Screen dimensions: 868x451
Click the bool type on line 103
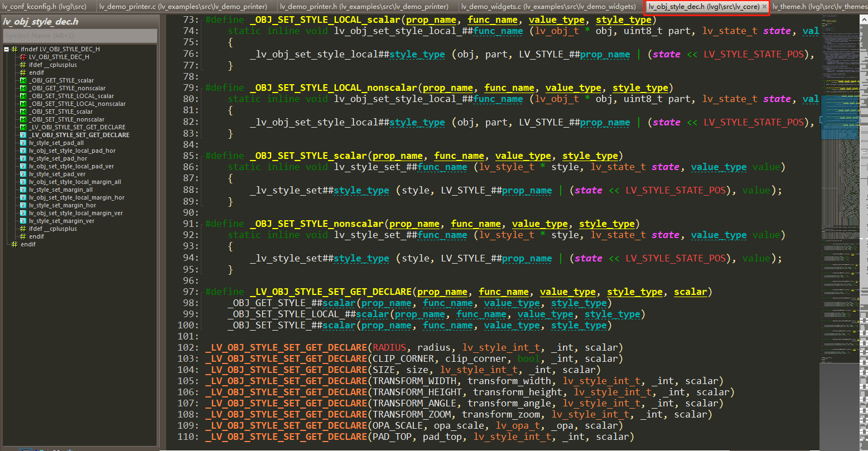click(x=529, y=358)
